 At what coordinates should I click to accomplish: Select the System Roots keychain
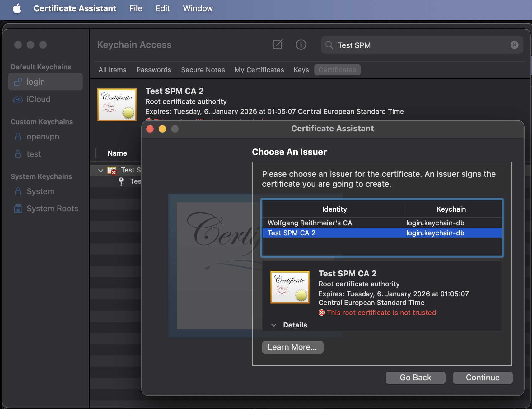(x=45, y=209)
